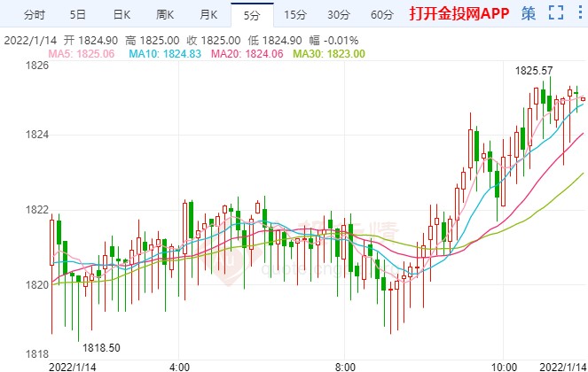Screen dimensions: 588x372
Task: Click the 8:00 time axis label
Action: coord(347,365)
